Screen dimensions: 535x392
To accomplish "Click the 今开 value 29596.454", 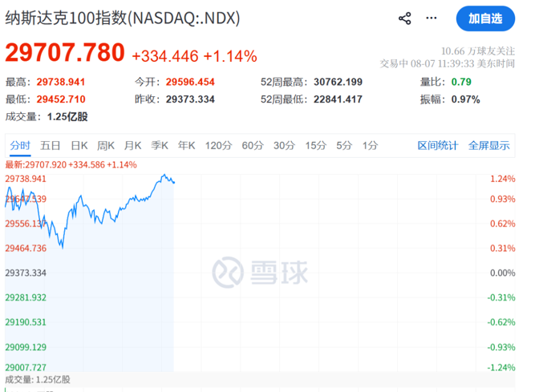I will pyautogui.click(x=190, y=82).
